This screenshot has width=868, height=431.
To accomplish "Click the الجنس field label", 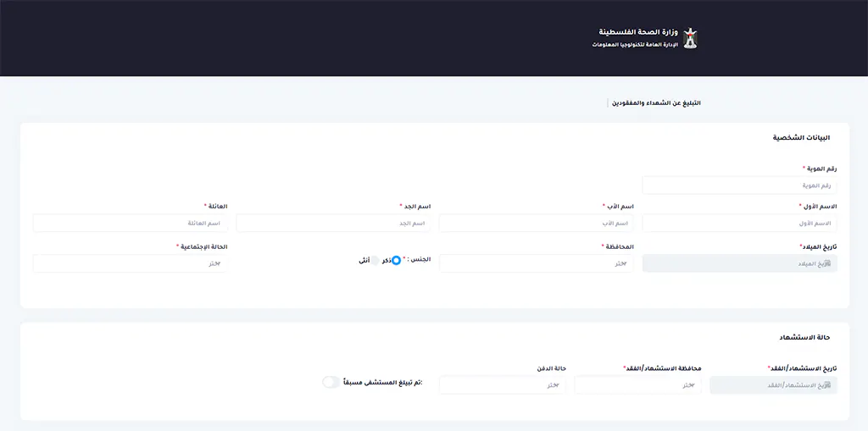I will tap(419, 259).
